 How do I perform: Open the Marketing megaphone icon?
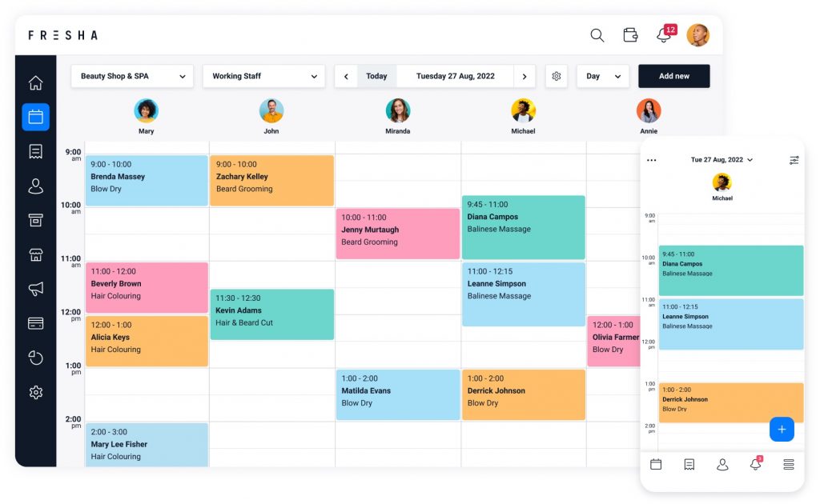[35, 289]
